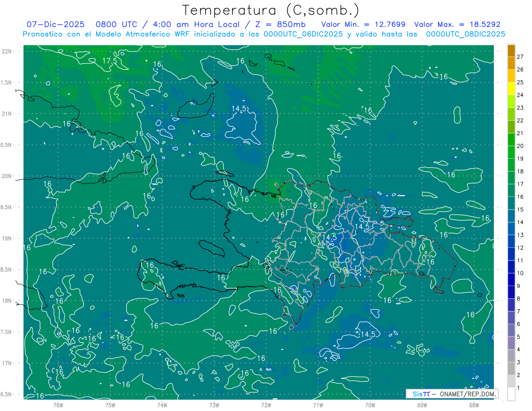Select initialization time "0000UTC_06DIC2025"
The width and height of the screenshot is (532, 411).
[303, 34]
